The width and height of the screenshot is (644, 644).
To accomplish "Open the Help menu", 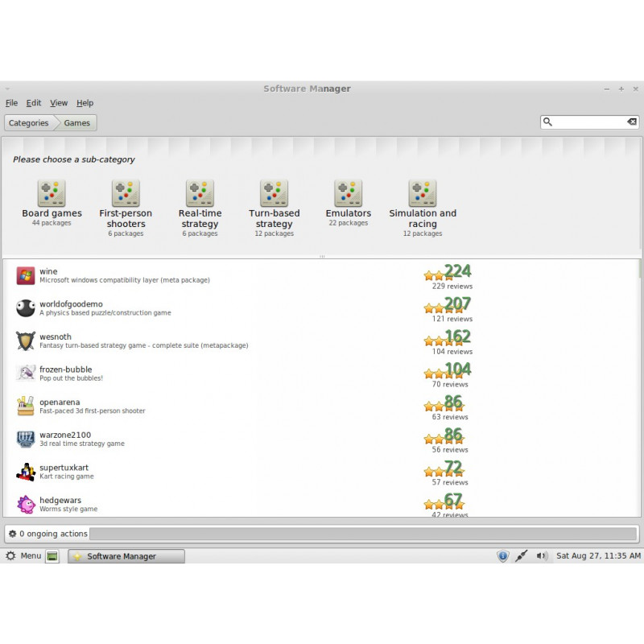I will (85, 103).
